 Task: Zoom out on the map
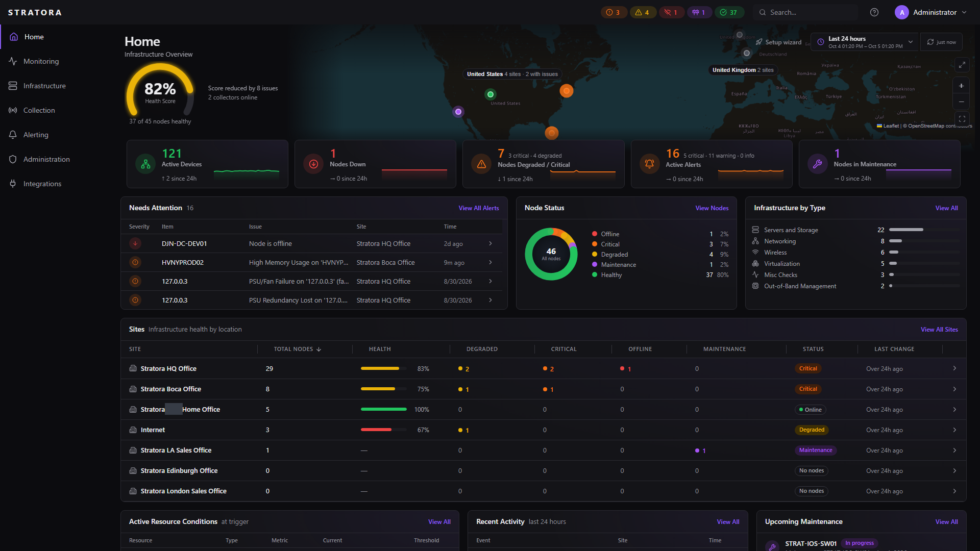[961, 102]
